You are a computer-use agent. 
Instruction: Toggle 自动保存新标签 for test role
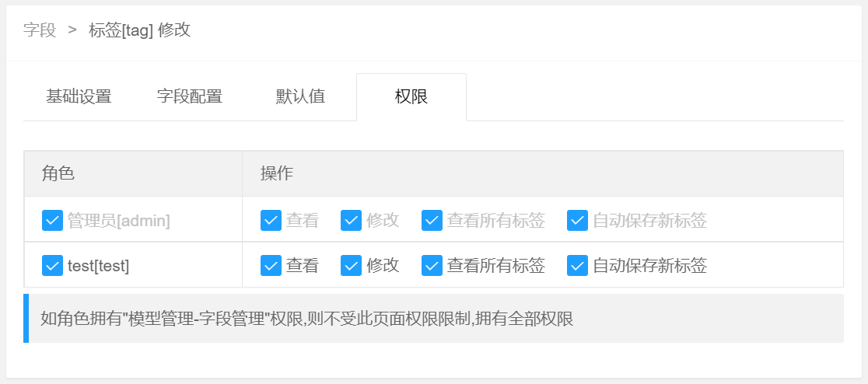[x=577, y=266]
